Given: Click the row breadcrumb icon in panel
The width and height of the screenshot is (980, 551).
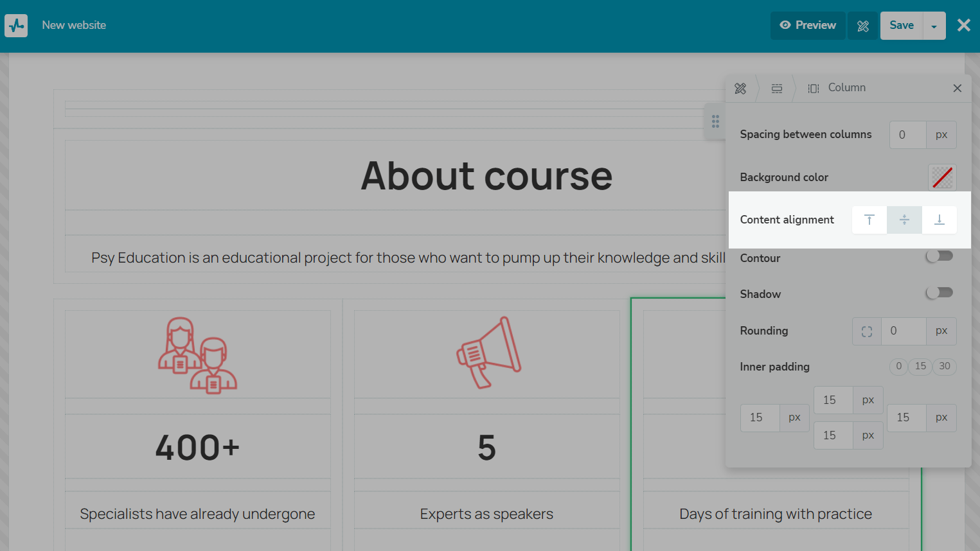Looking at the screenshot, I should point(777,89).
